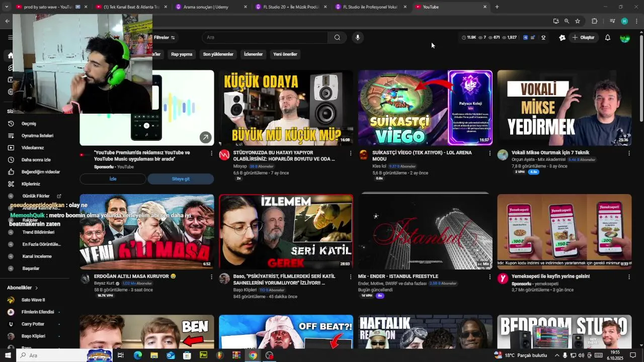Select the Son yüklenenler filter chip

218,54
